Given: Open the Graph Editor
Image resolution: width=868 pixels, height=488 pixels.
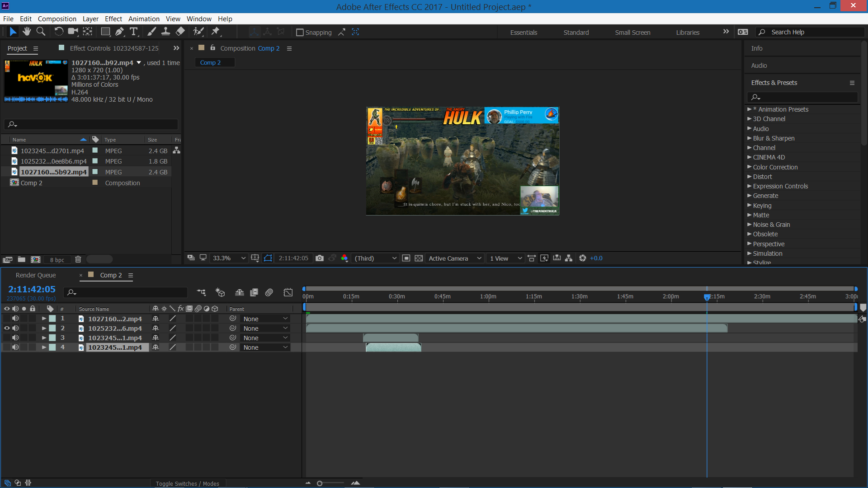Looking at the screenshot, I should 288,292.
